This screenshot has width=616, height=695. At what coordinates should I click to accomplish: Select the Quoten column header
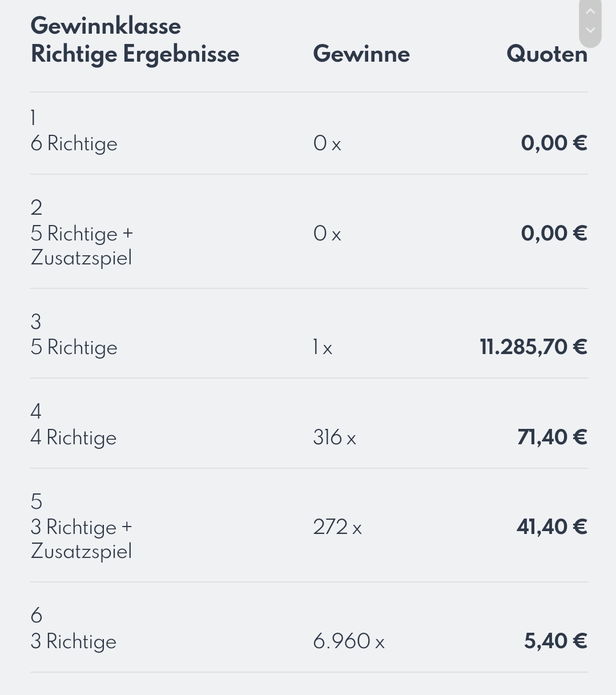pos(547,54)
